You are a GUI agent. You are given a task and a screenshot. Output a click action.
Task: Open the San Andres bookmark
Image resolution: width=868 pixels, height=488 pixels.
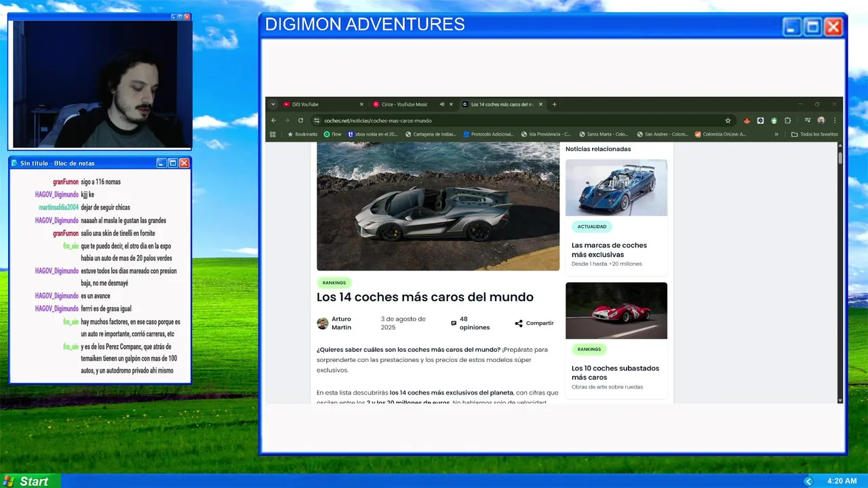point(662,134)
